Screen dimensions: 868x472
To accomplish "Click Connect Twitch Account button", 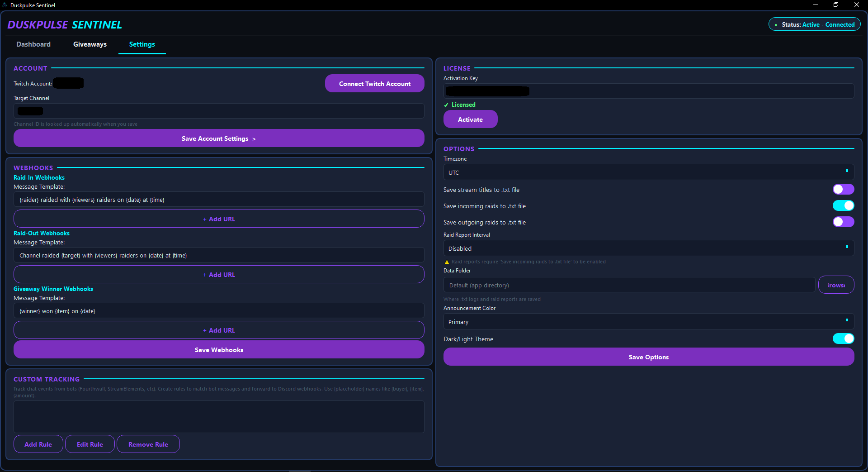I will tap(375, 84).
